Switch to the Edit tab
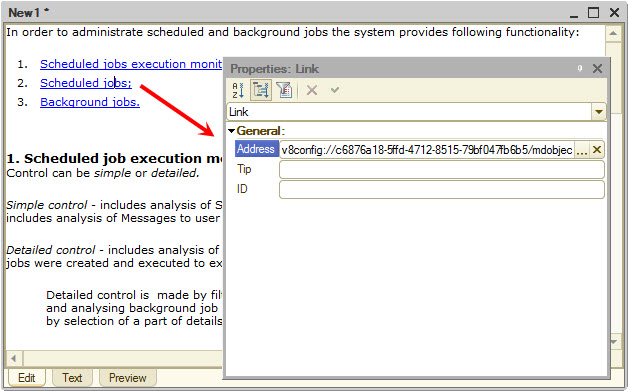The height and width of the screenshot is (391, 628). [x=26, y=378]
